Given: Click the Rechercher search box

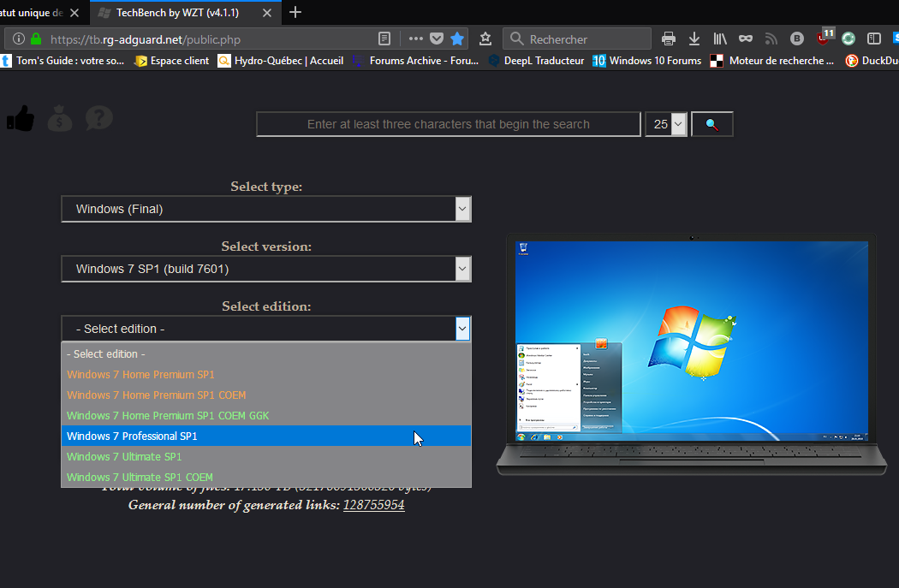Looking at the screenshot, I should tap(577, 39).
